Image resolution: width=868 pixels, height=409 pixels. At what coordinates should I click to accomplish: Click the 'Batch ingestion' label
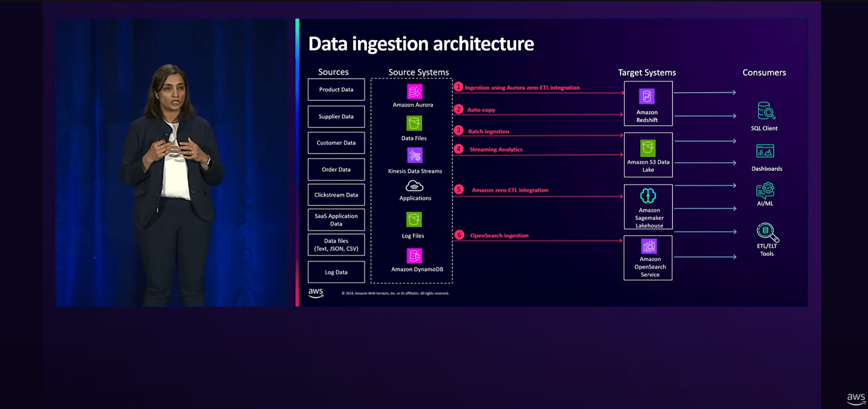pyautogui.click(x=489, y=132)
